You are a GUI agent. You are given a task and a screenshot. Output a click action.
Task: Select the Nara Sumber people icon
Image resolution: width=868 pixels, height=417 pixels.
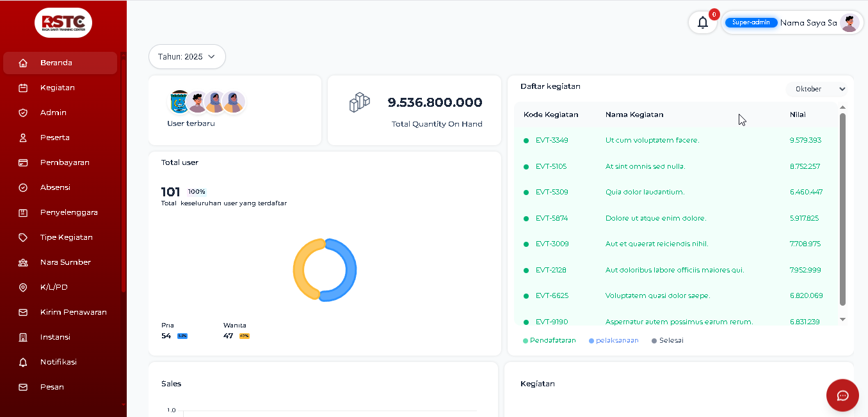24,262
